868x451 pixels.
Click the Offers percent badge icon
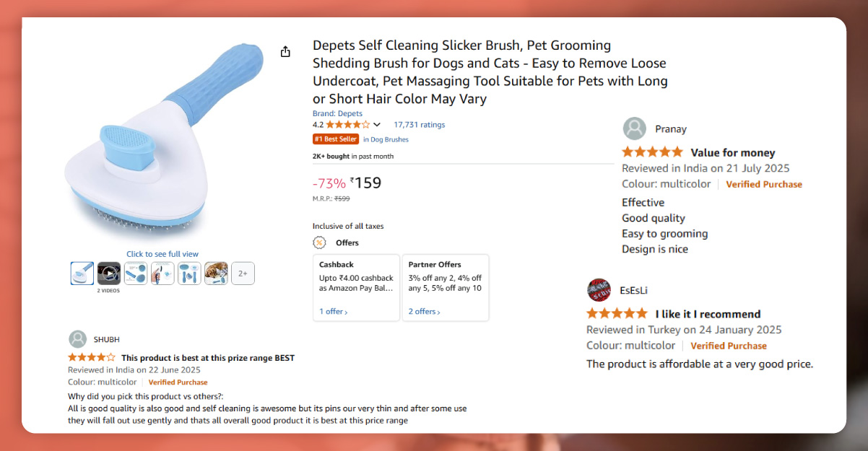tap(318, 242)
